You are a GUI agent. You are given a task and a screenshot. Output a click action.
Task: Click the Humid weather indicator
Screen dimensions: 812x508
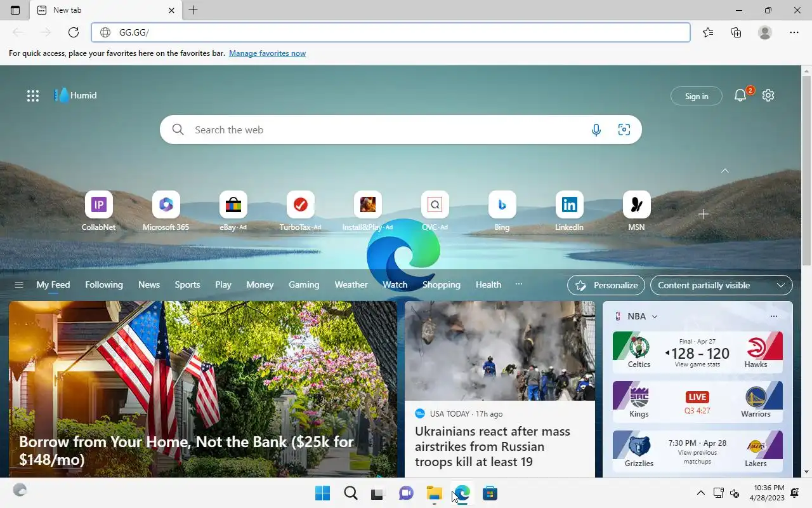(75, 95)
